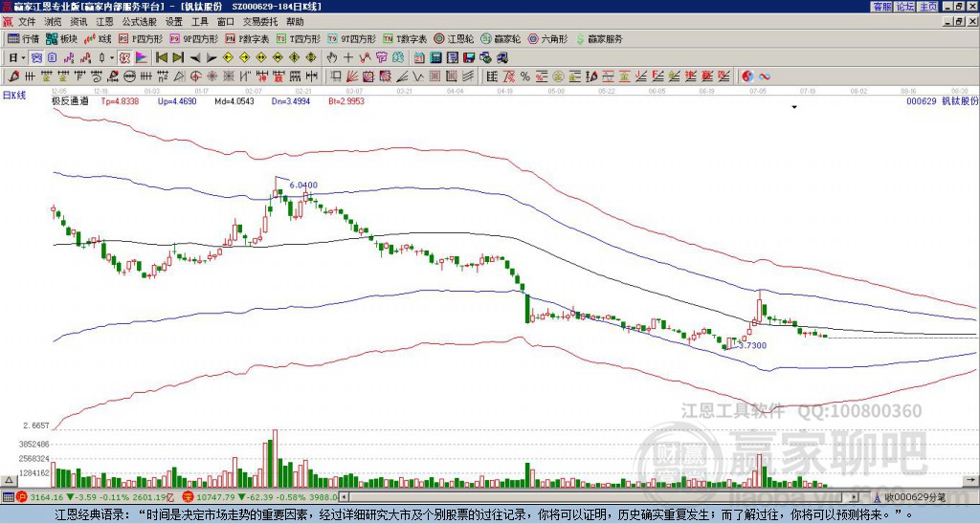
Task: Click the black left-pointing arrow icon
Action: click(x=195, y=58)
